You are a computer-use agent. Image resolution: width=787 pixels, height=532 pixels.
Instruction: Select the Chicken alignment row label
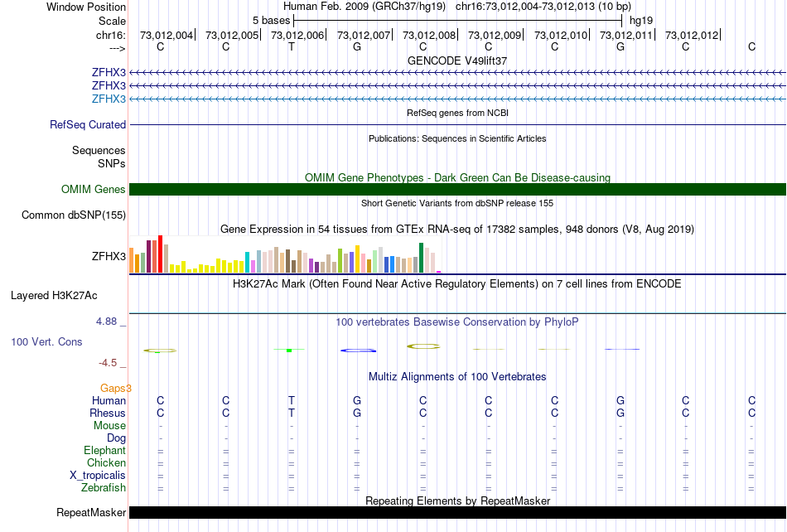[x=106, y=462]
